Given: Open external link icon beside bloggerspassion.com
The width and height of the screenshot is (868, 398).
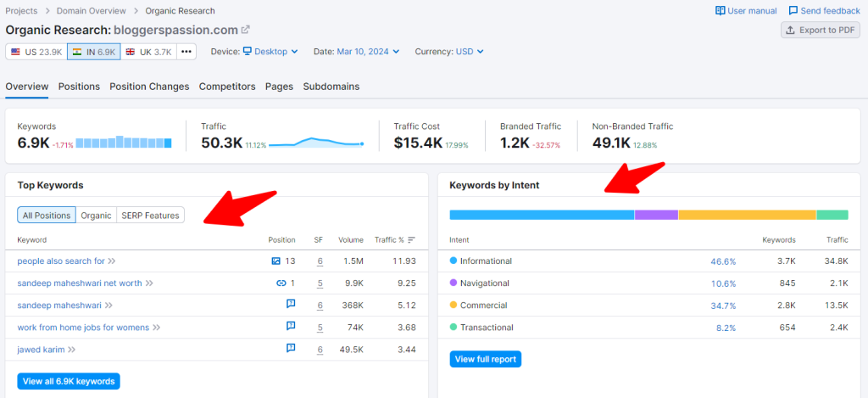Looking at the screenshot, I should (x=246, y=30).
